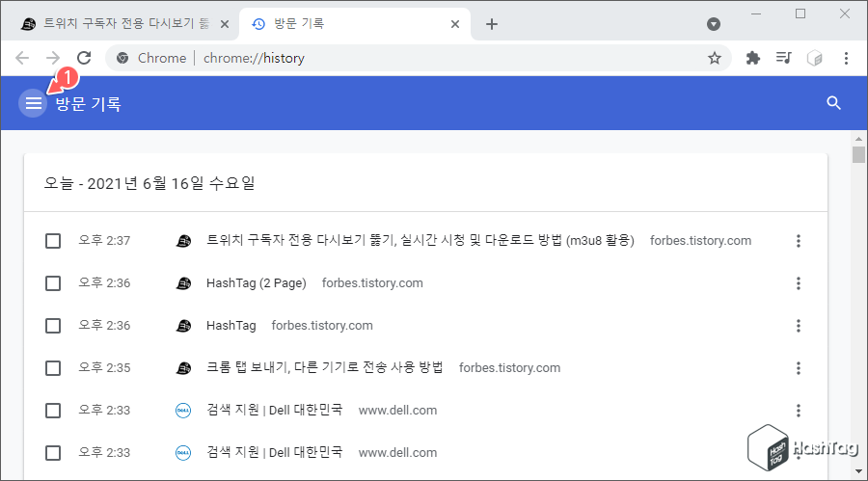Viewport: 868px width, 481px height.
Task: Click the scrollbar up arrow
Action: pos(858,139)
